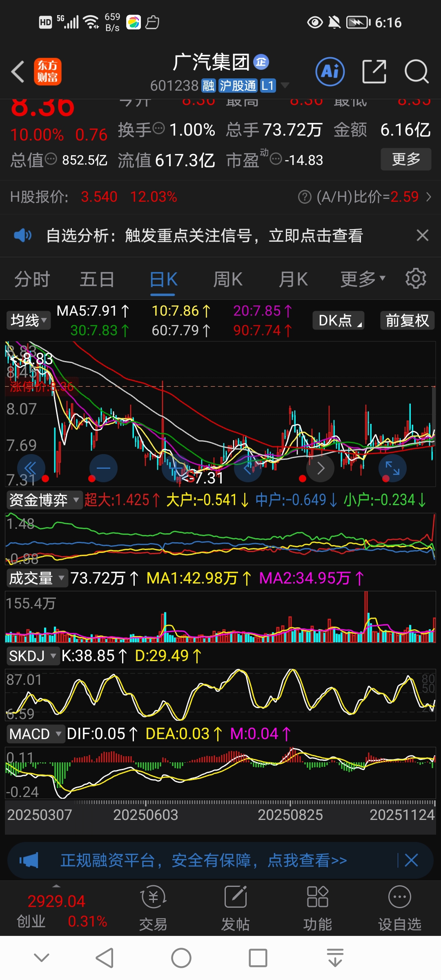Switch to the 月K tab

click(x=293, y=280)
